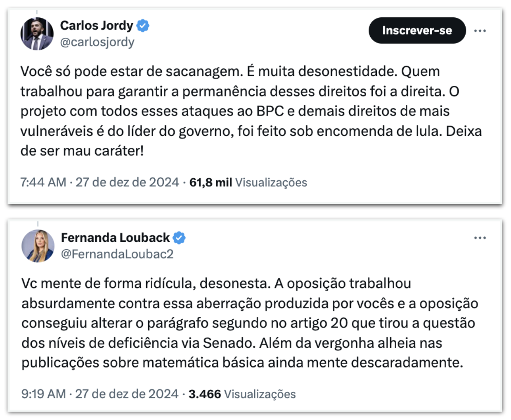Click the date on Fernanda Louback's tweet
The width and height of the screenshot is (511, 420).
pos(127,394)
